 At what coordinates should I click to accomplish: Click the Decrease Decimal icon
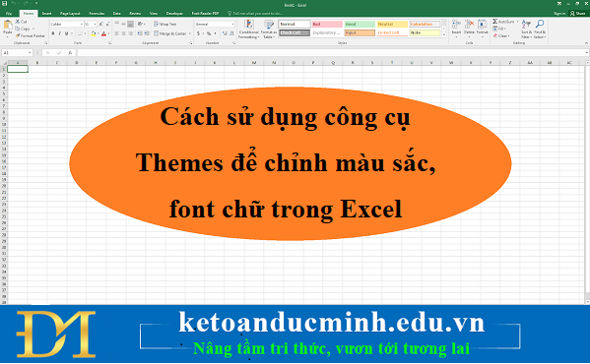pos(231,33)
